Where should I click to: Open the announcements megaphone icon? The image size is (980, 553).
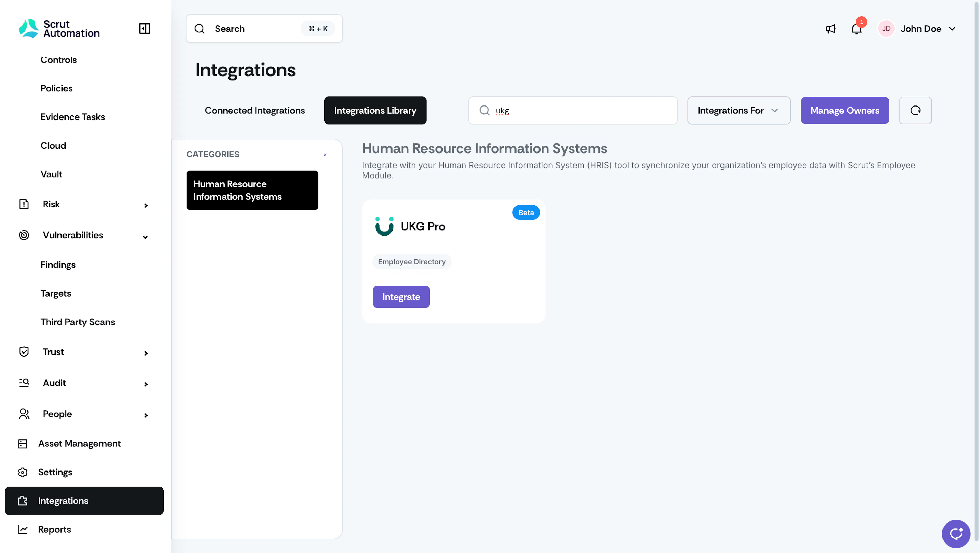(x=830, y=29)
